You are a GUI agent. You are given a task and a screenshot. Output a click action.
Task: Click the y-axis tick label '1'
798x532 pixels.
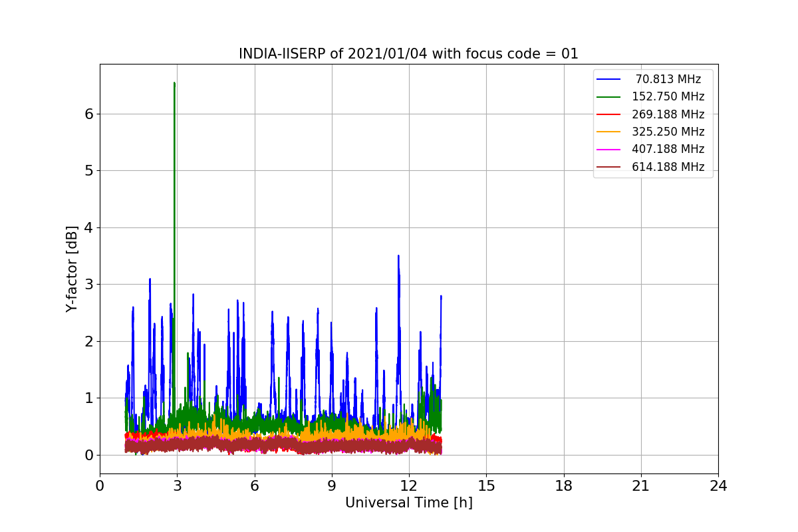pos(88,398)
